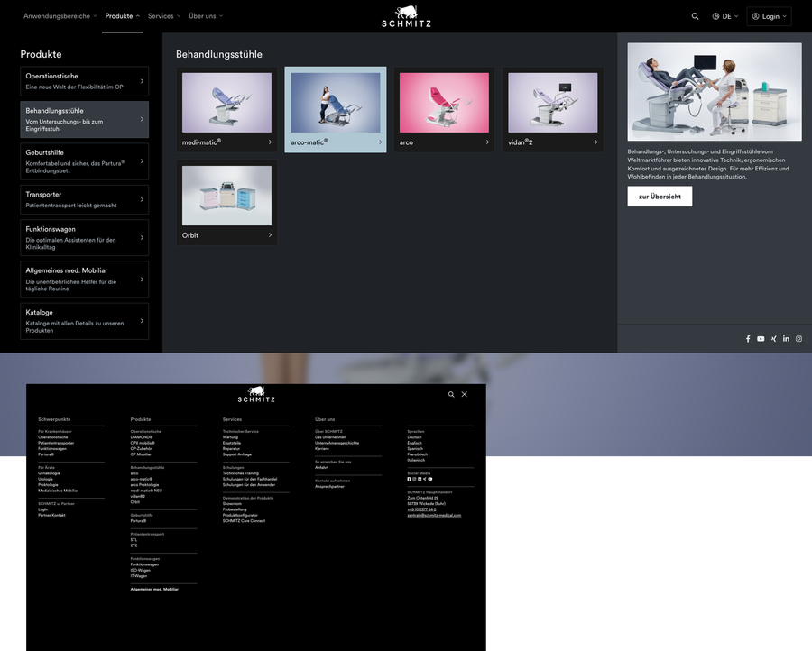Click SCHMITZ Care Connect link
Screen dimensions: 812x651
point(244,521)
